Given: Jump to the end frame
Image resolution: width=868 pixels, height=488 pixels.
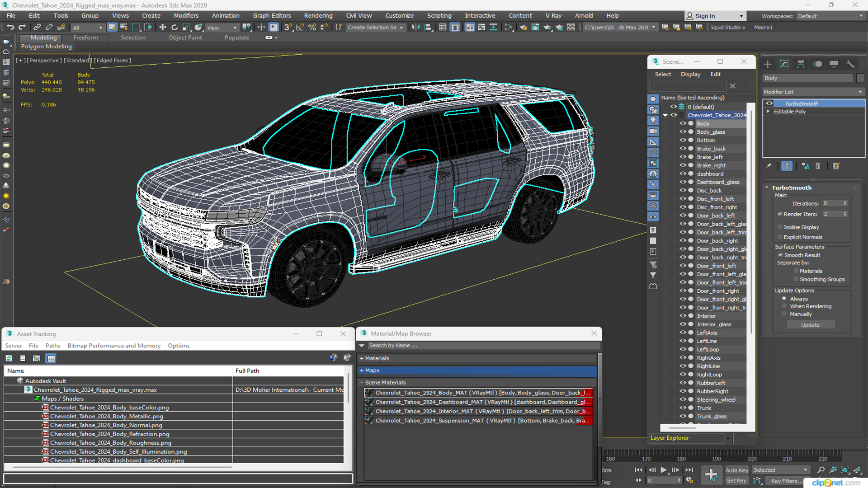Looking at the screenshot, I should pyautogui.click(x=689, y=470).
